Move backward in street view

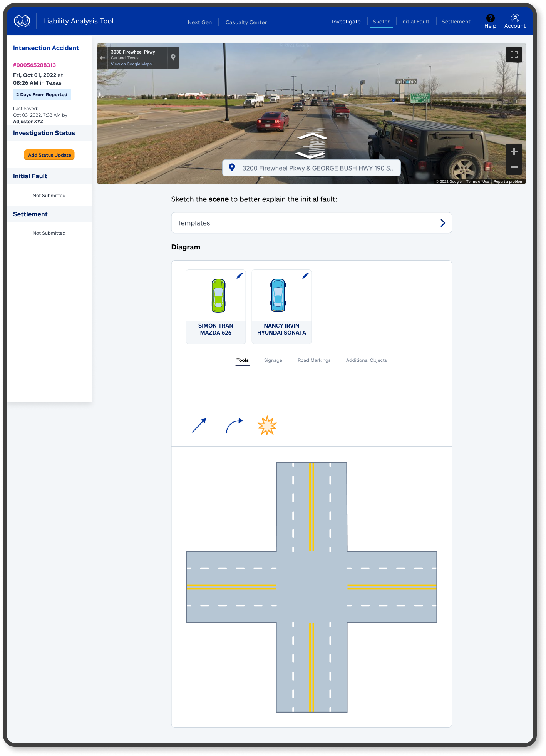point(310,155)
